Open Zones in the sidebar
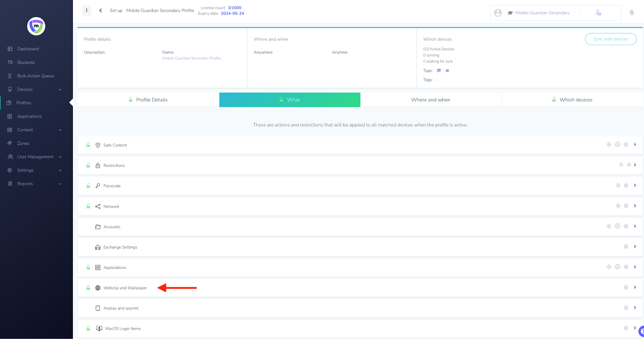This screenshot has height=339, width=644. tap(23, 143)
